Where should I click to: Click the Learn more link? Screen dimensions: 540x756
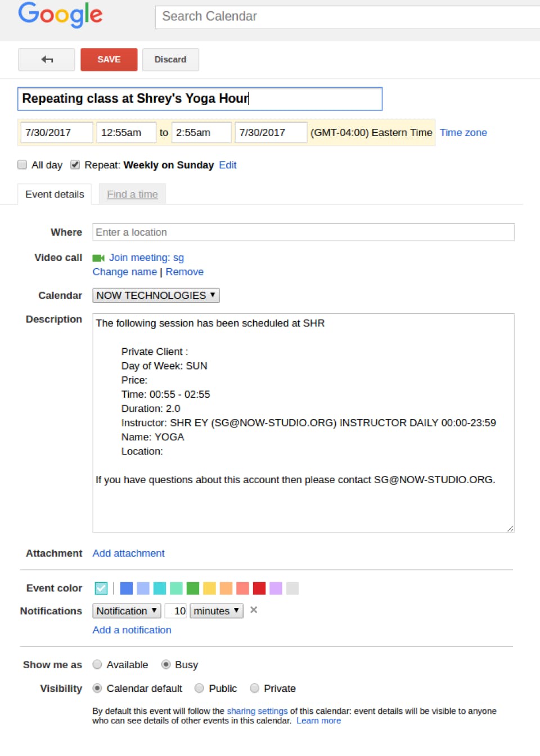click(x=319, y=721)
